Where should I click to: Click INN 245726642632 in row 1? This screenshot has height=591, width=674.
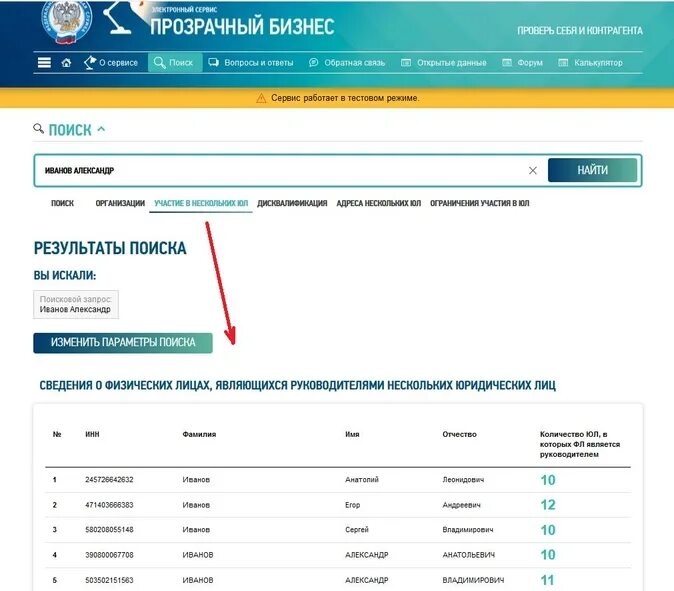click(109, 480)
